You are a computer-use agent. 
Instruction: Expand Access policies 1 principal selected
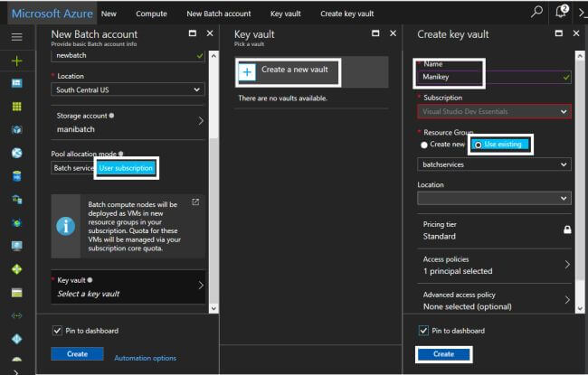pyautogui.click(x=494, y=266)
